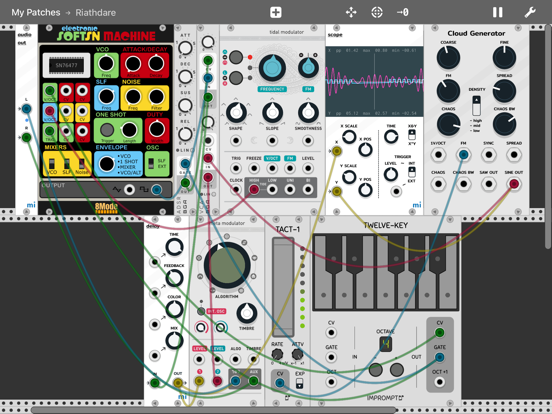Click the Cloud Generator Chaos knob

448,124
